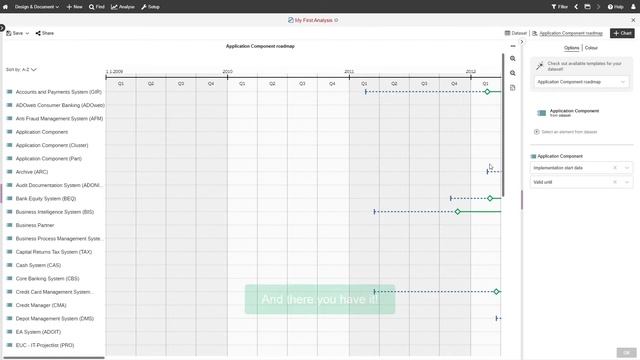Clear the Implementation start date field

[615, 168]
